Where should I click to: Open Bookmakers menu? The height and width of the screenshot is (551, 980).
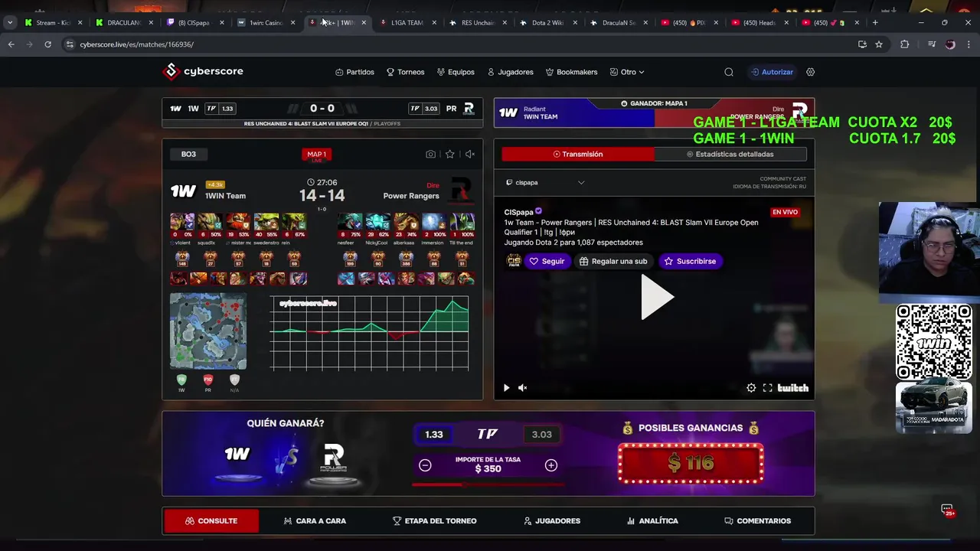572,72
